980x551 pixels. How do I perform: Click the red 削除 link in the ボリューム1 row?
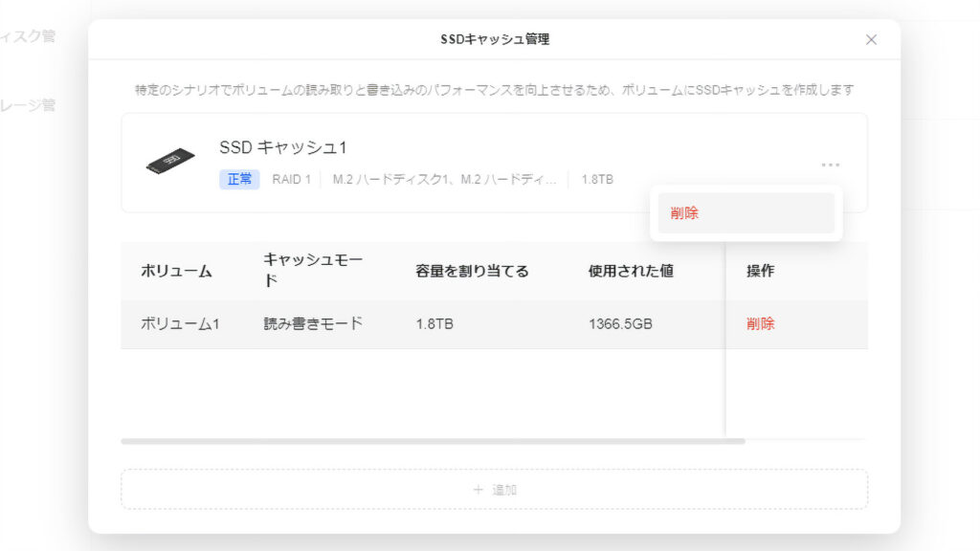pos(760,323)
